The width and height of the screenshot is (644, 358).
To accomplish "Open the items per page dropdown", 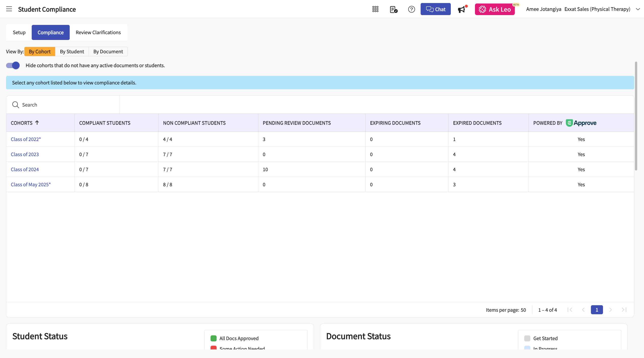I will coord(523,310).
